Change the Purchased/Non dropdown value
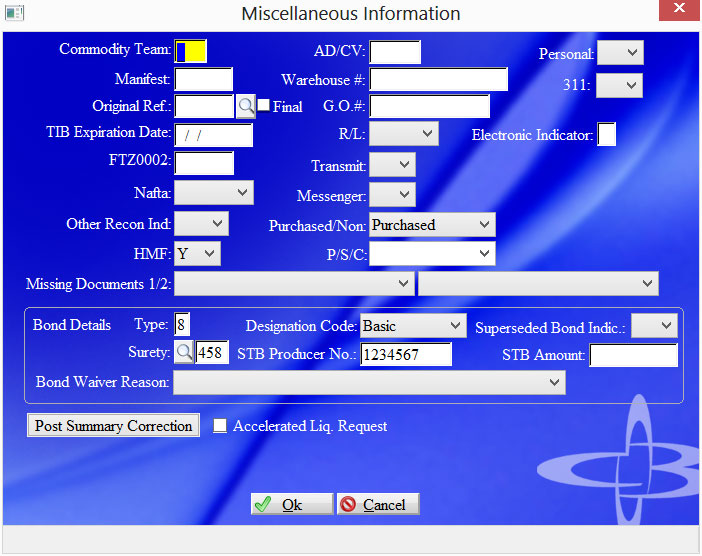Viewport: 702px width, 556px height. [432, 224]
